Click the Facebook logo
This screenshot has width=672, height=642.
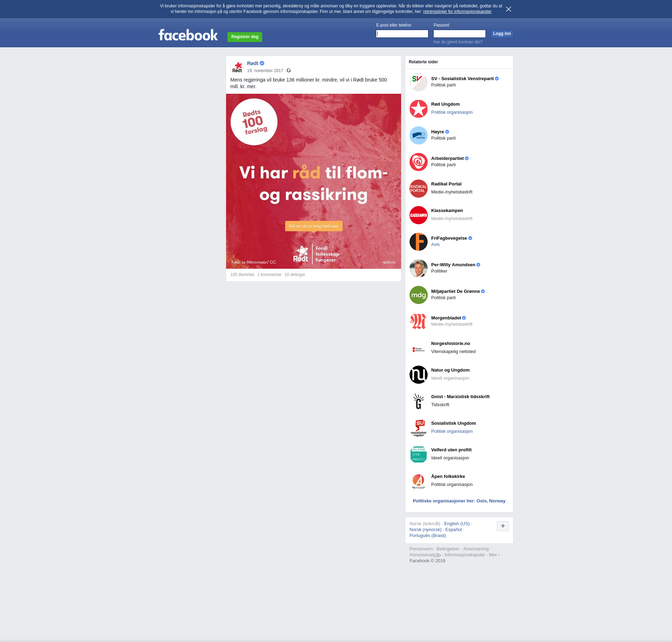[188, 35]
